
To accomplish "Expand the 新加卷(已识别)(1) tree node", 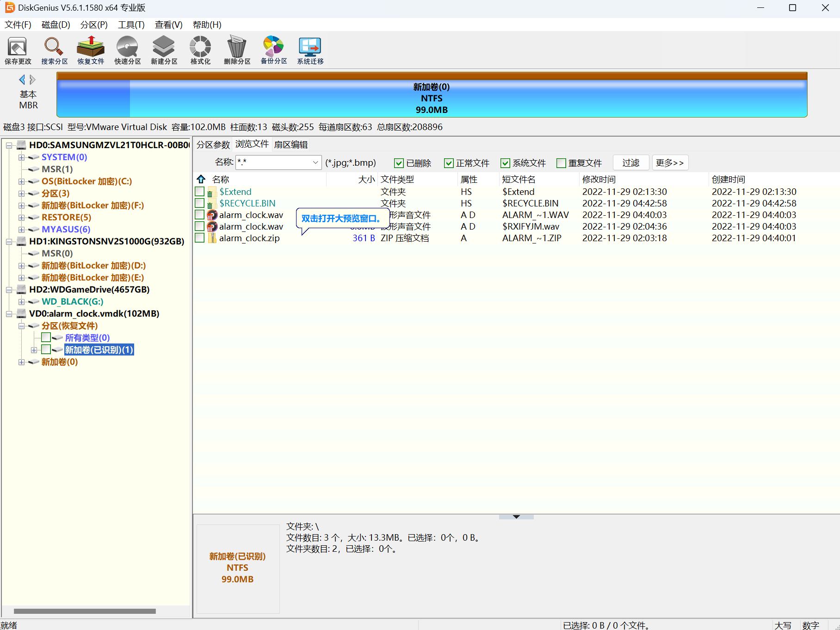I will 34,350.
